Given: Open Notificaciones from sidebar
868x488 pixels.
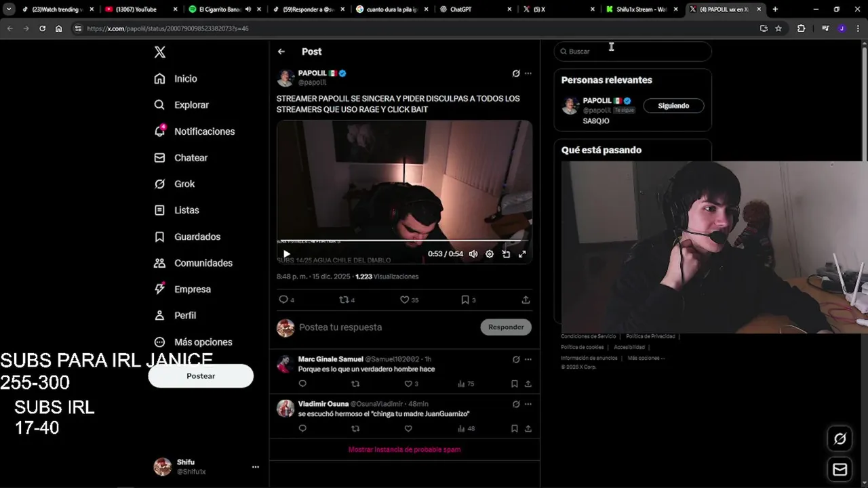Looking at the screenshot, I should click(194, 131).
